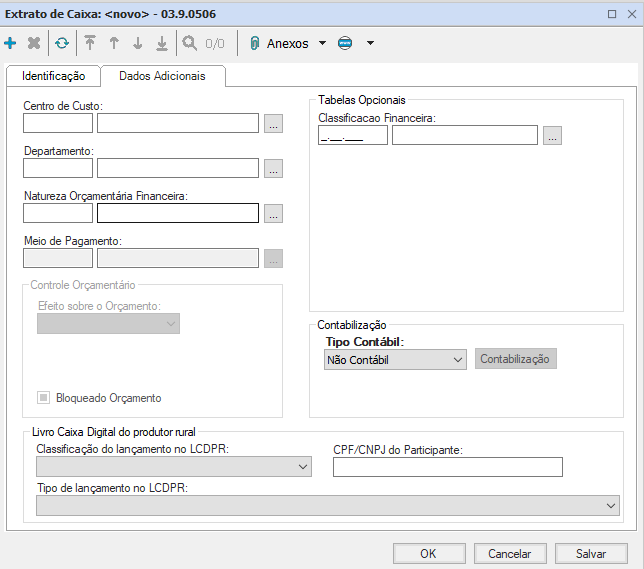Viewport: 644px width, 569px height.
Task: Click the Cancelar button
Action: tap(509, 553)
